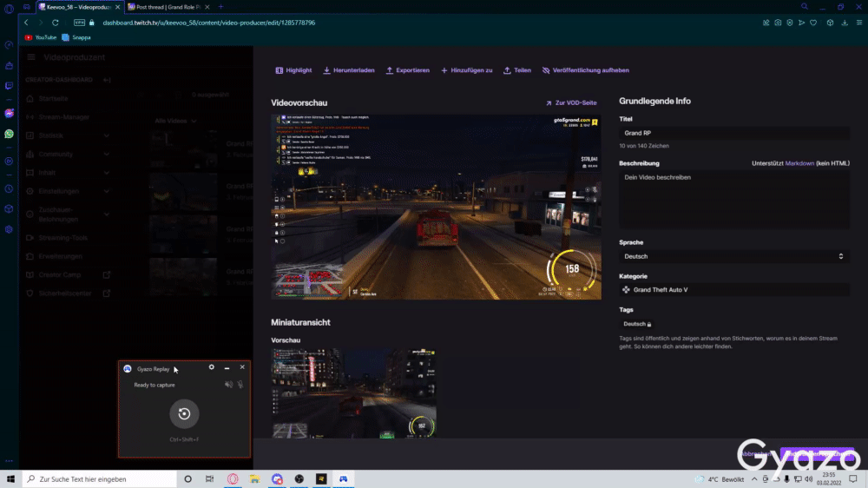Open Gyazo Replay settings gear
This screenshot has height=488, width=868.
[x=212, y=367]
